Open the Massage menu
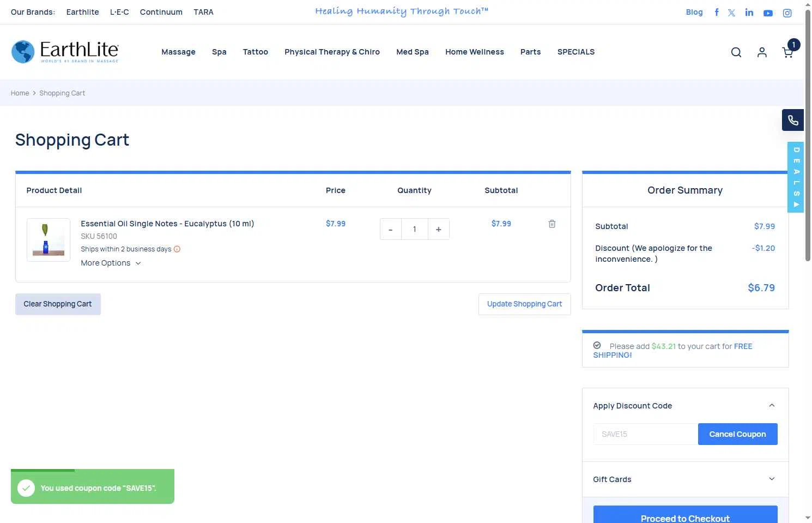Screen dimensions: 812x523 click(x=179, y=52)
